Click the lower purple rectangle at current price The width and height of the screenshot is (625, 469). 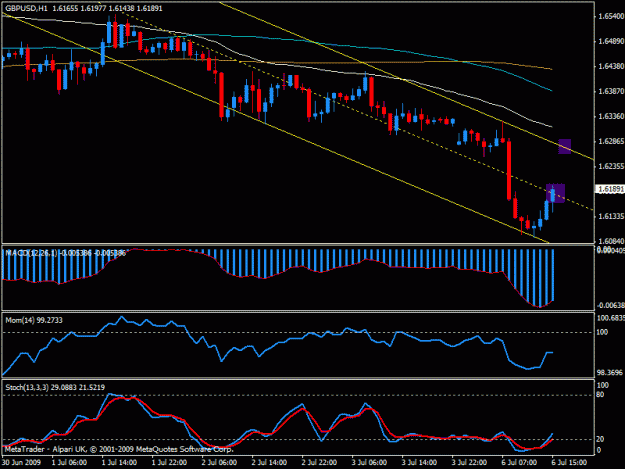point(555,194)
